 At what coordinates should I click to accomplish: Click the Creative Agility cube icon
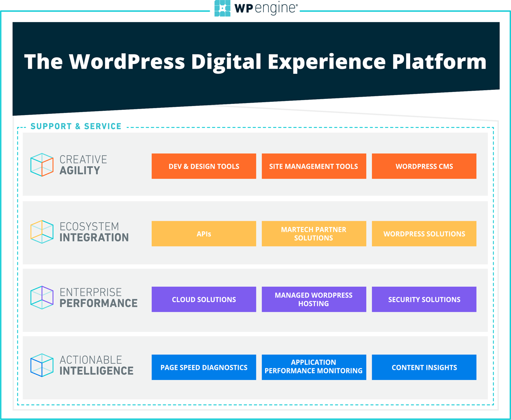point(42,165)
